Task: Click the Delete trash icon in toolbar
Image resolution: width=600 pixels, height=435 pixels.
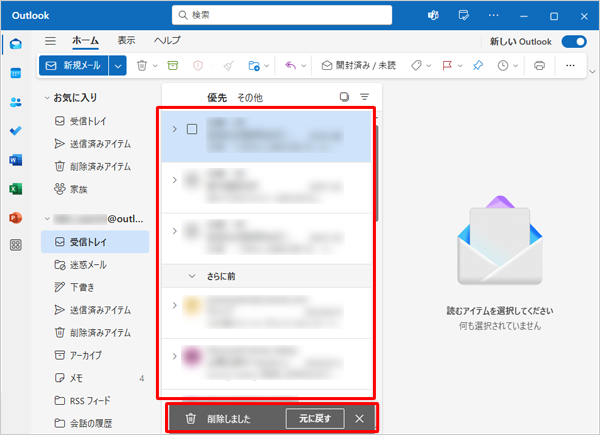Action: point(142,66)
